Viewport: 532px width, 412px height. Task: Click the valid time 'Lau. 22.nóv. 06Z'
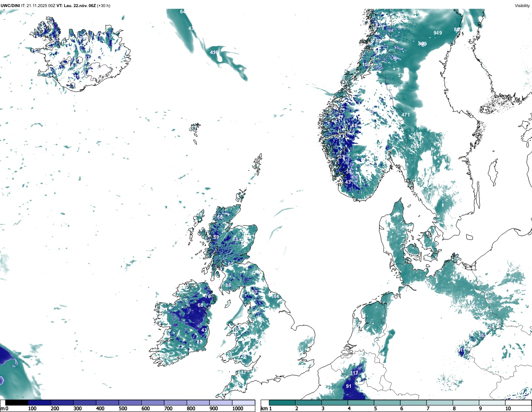pos(79,6)
